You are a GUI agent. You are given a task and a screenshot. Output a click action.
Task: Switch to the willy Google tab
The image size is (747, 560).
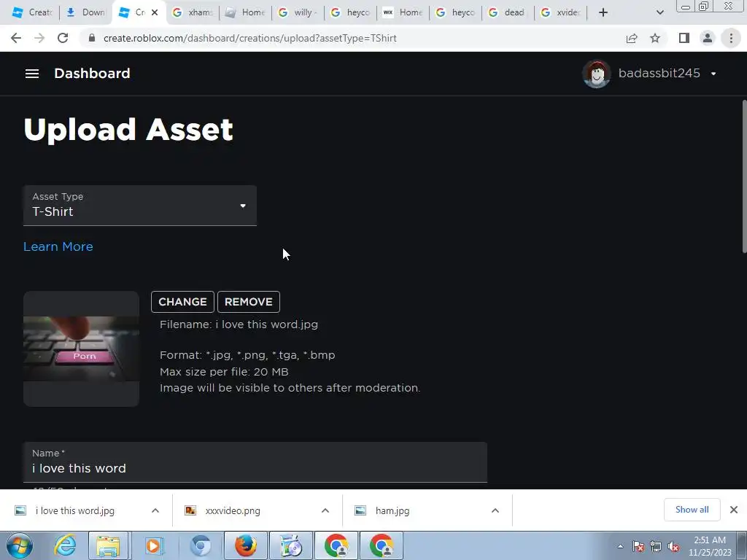pyautogui.click(x=298, y=12)
